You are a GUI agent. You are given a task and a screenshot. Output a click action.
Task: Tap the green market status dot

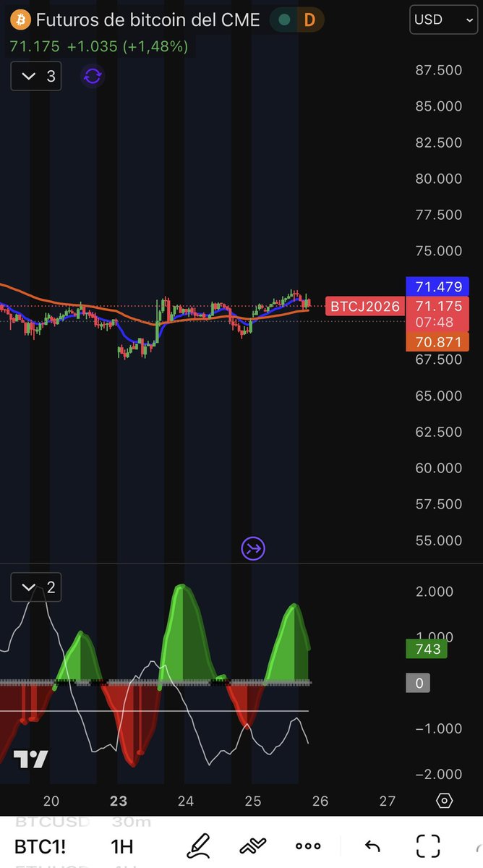coord(284,20)
